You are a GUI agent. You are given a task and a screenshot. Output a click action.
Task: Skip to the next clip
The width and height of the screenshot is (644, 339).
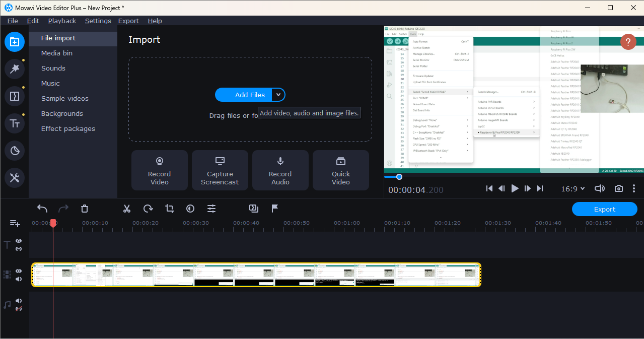(x=540, y=188)
